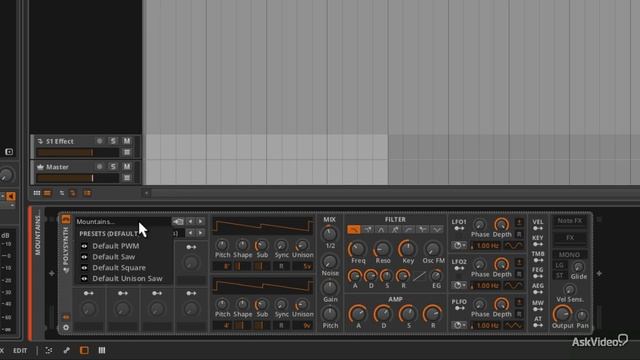This screenshot has height=360, width=640.
Task: Click the Output level knob
Action: pos(562,313)
